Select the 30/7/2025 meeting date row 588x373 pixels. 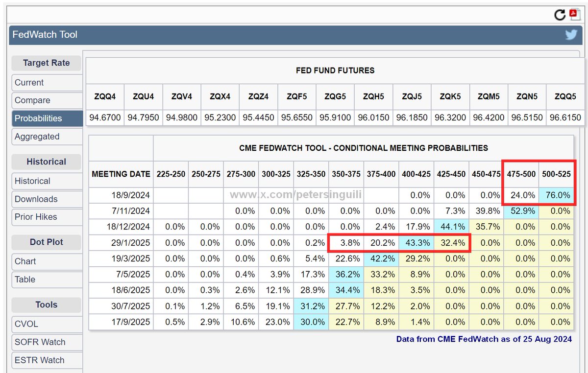(x=331, y=306)
